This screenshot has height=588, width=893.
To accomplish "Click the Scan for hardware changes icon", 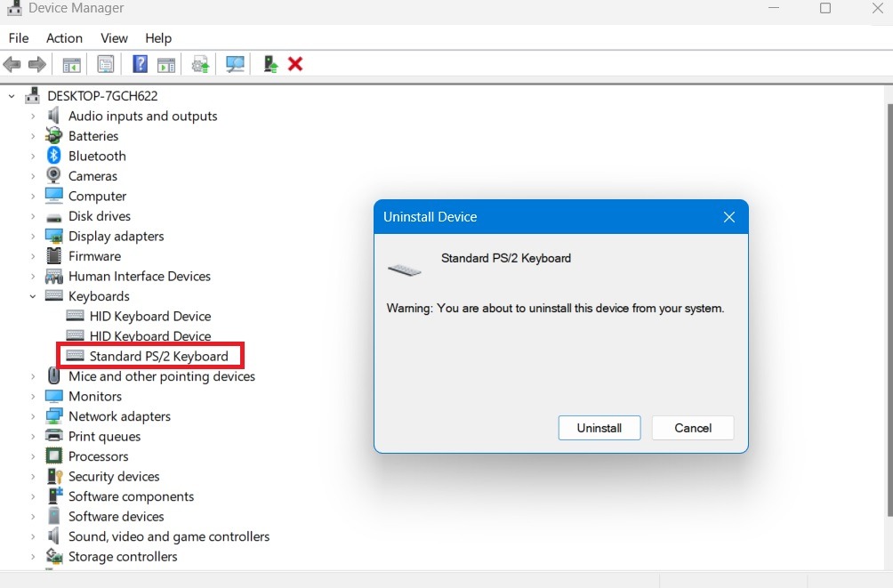I will click(x=234, y=63).
